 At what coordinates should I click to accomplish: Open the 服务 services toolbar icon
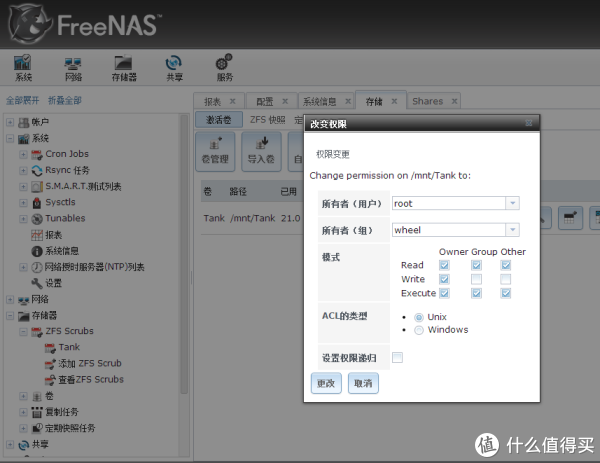pyautogui.click(x=225, y=66)
